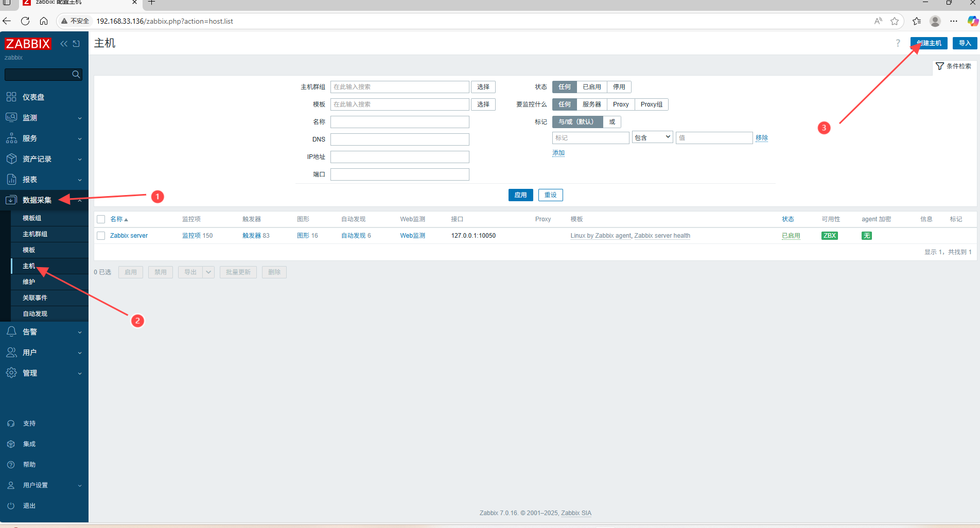Click the 已启用 status of Zabbix server
This screenshot has height=528, width=980.
[791, 236]
